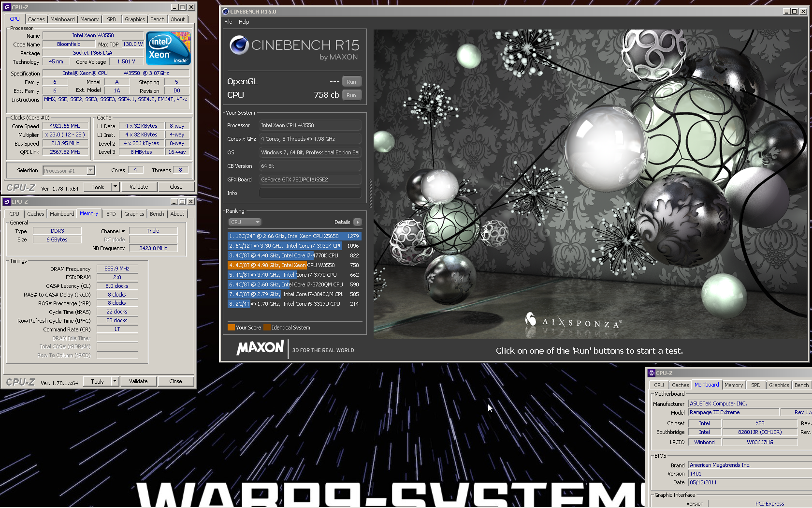Click Validate in CPU-Z Memory window
The height and width of the screenshot is (508, 812).
[x=138, y=381]
